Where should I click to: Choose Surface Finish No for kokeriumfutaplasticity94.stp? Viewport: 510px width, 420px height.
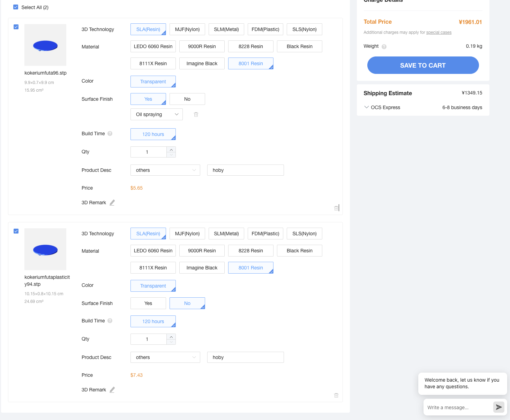[x=187, y=303]
